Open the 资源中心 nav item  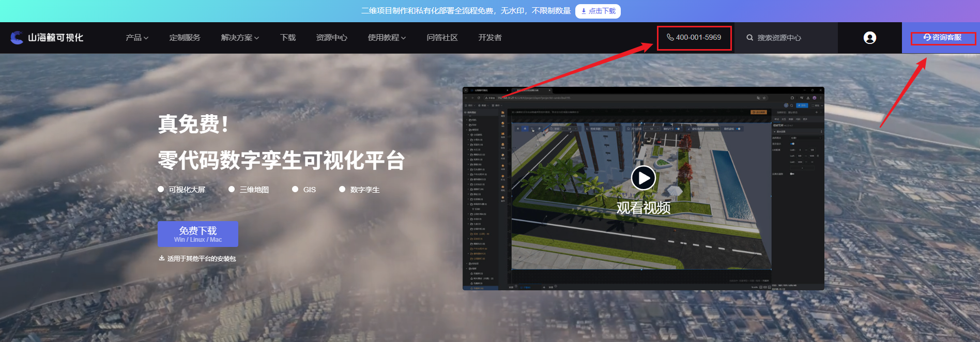point(331,38)
